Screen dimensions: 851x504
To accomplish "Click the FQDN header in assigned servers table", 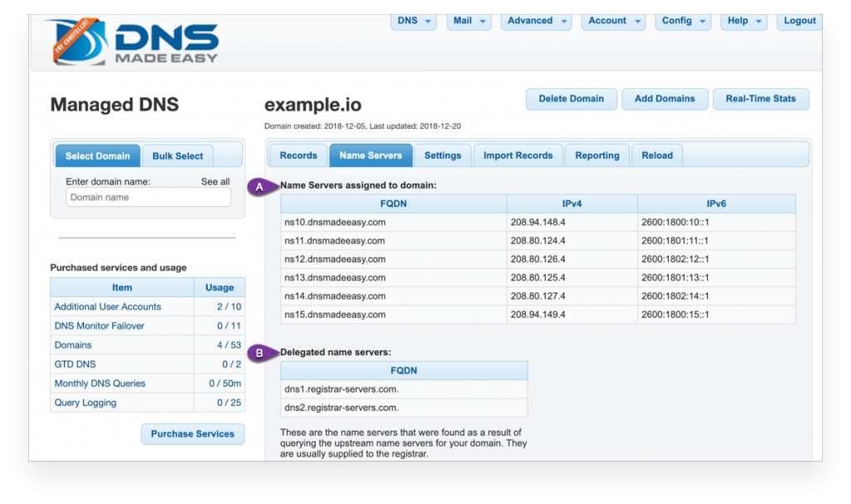I will pos(393,203).
